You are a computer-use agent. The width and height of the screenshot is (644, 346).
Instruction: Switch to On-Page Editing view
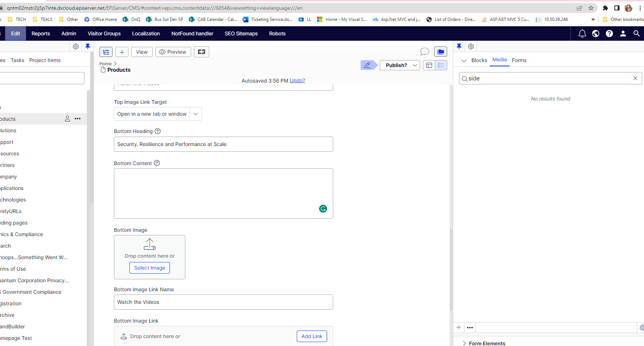click(x=429, y=65)
